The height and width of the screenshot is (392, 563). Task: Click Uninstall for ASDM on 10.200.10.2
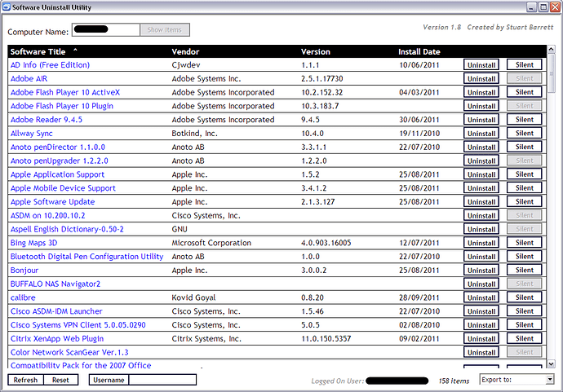pos(481,215)
